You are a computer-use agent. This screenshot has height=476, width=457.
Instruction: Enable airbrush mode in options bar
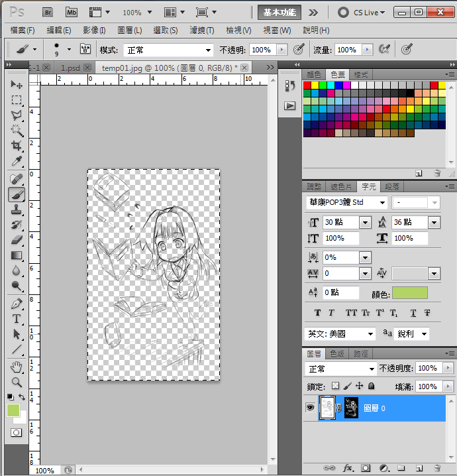[383, 49]
